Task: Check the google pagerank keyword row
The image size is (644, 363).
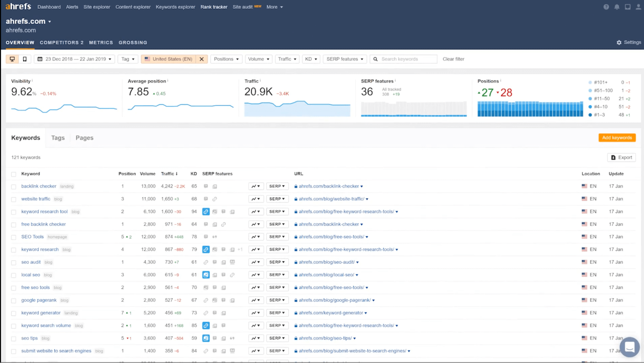Action: tap(14, 300)
